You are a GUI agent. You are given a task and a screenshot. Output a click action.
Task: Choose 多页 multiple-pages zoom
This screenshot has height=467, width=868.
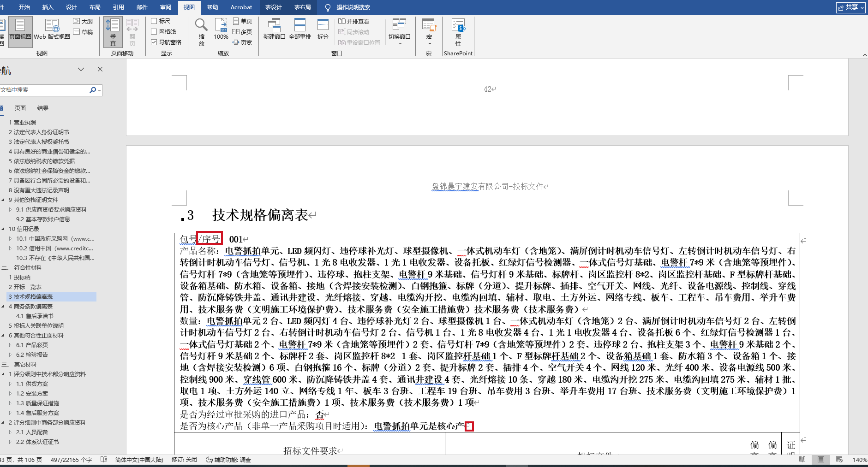[x=242, y=32]
